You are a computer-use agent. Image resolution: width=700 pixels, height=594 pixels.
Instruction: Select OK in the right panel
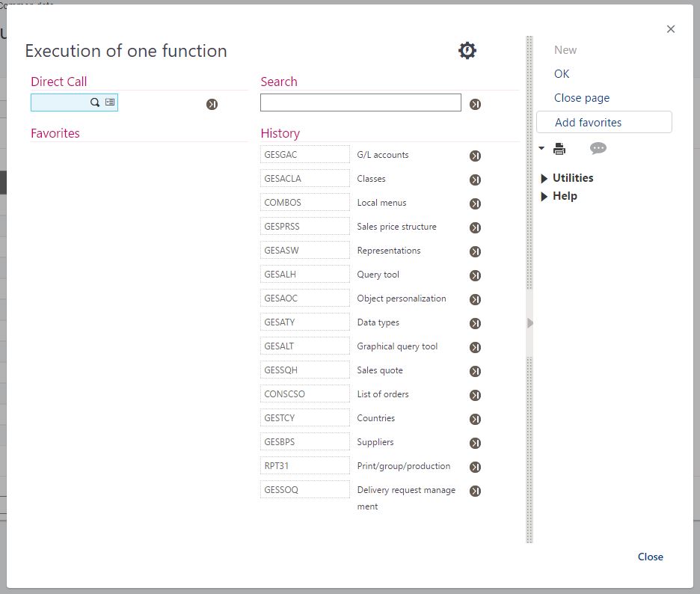coord(562,74)
